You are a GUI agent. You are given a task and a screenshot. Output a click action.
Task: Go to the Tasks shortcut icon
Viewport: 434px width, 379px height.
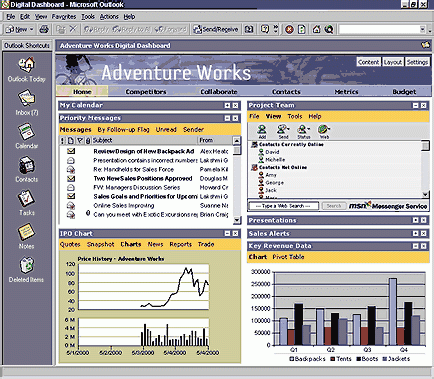pos(26,198)
